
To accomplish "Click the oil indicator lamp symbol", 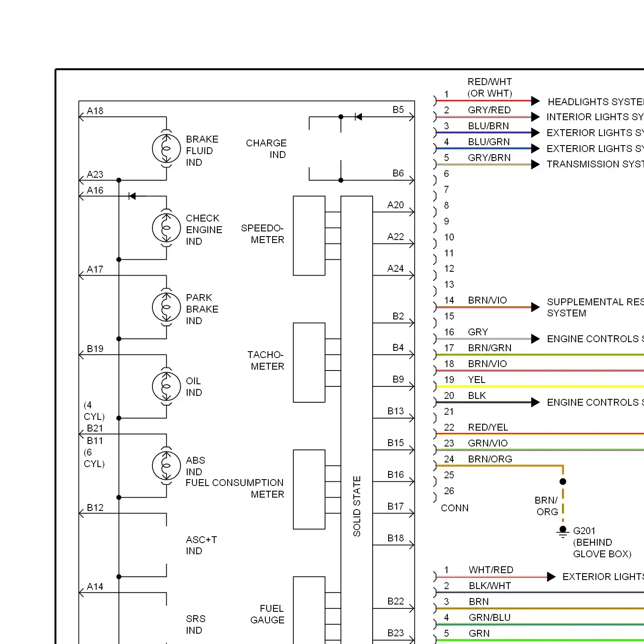I will 166,386.
